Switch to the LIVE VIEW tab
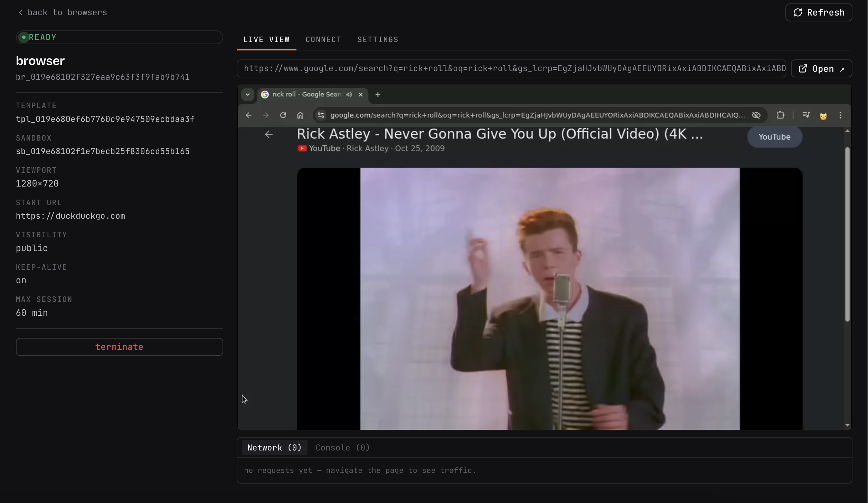 [x=266, y=39]
